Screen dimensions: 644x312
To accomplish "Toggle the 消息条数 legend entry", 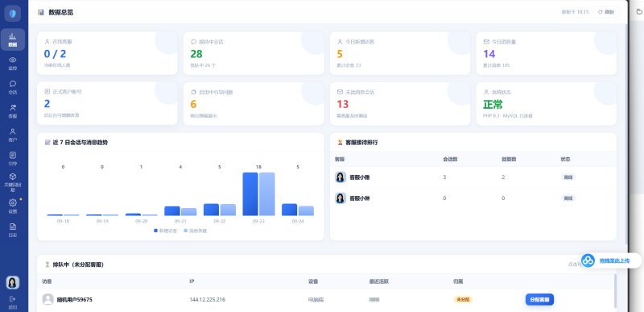I will click(x=196, y=231).
